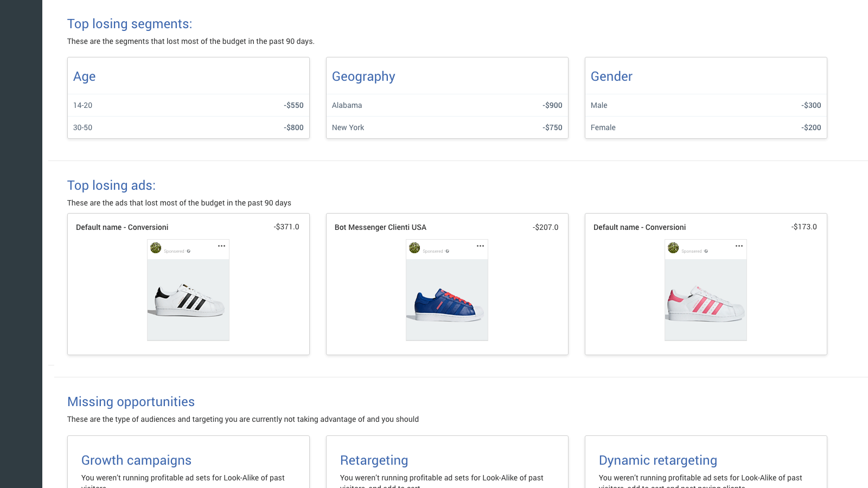Image resolution: width=868 pixels, height=488 pixels.
Task: Click the Growth campaigns heading
Action: tap(136, 460)
